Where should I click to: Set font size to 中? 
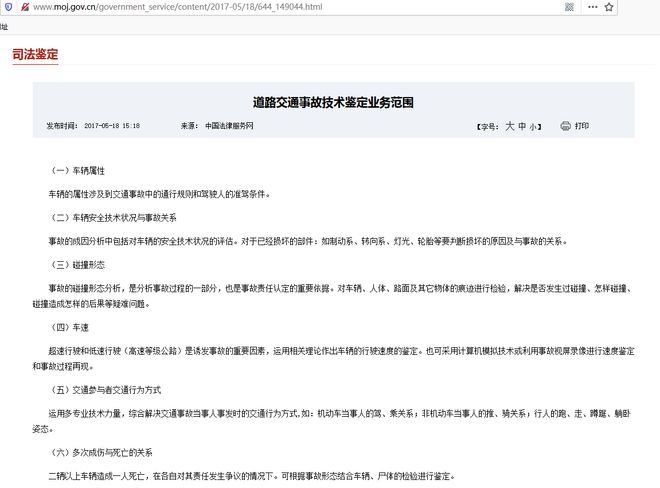522,126
